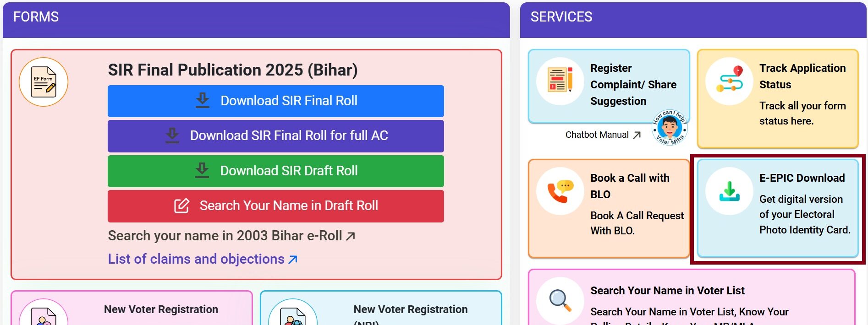Download SIR Final Roll for full AC
The image size is (868, 325).
point(275,135)
